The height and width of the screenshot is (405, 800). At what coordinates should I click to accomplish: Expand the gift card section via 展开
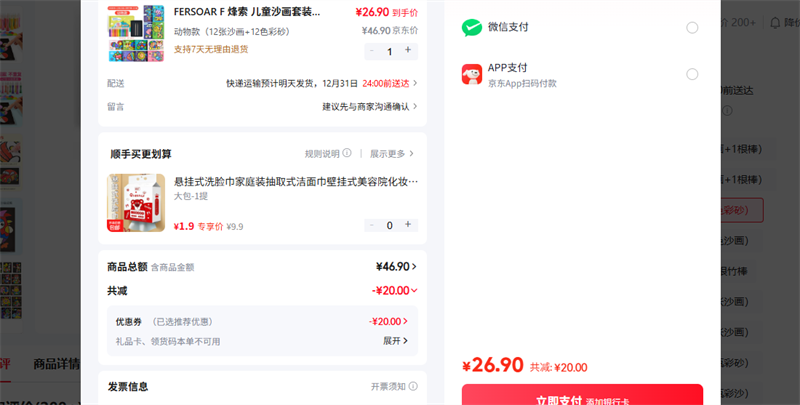(396, 341)
